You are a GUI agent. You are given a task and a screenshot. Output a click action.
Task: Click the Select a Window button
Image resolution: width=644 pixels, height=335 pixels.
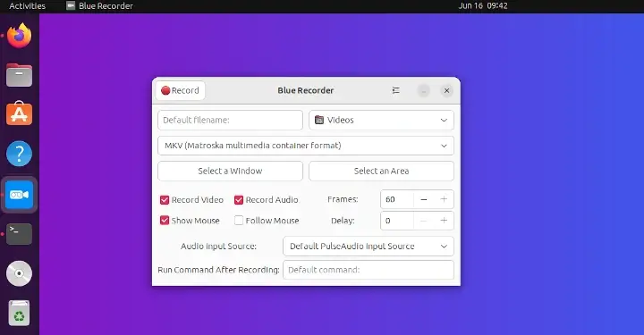(x=230, y=171)
